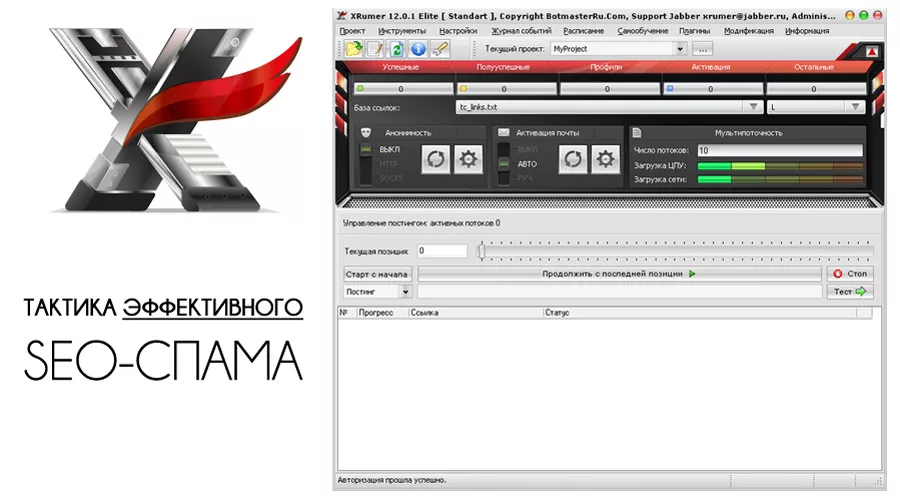Viewport: 900px width, 504px height.
Task: Open the Проект menu
Action: [352, 31]
